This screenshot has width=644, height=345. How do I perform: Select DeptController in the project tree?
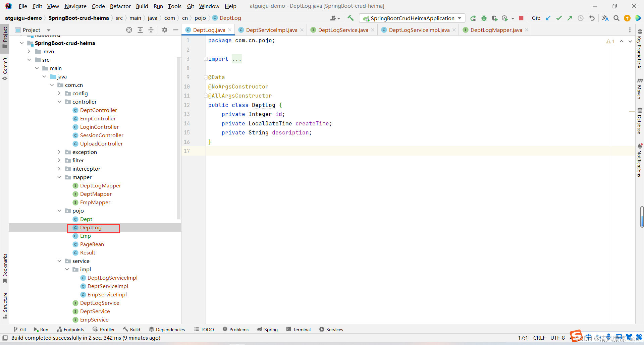coord(99,110)
